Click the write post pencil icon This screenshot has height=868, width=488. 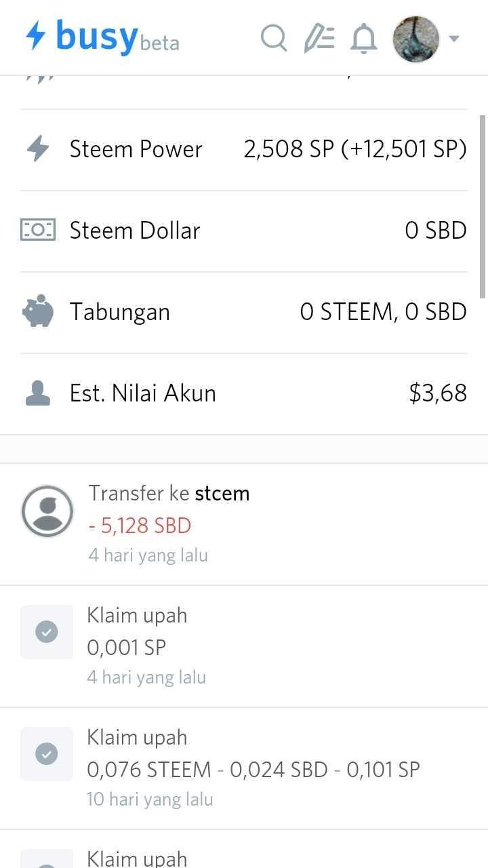pyautogui.click(x=319, y=38)
